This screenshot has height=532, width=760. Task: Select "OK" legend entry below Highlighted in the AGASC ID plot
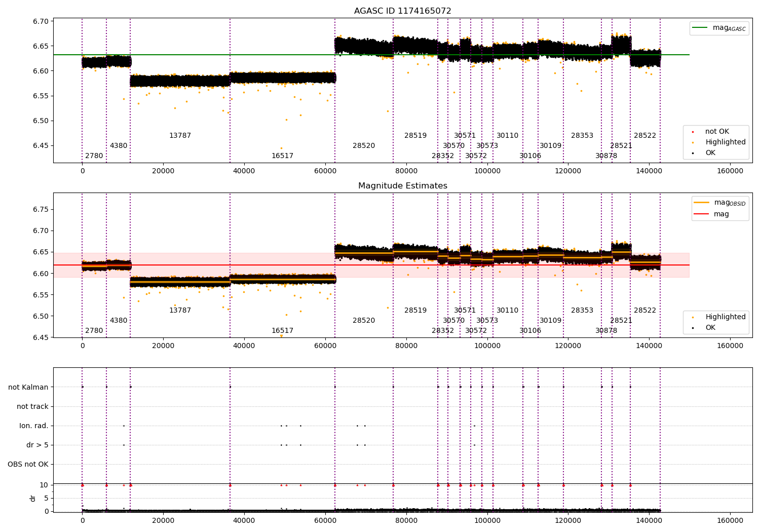pyautogui.click(x=704, y=153)
